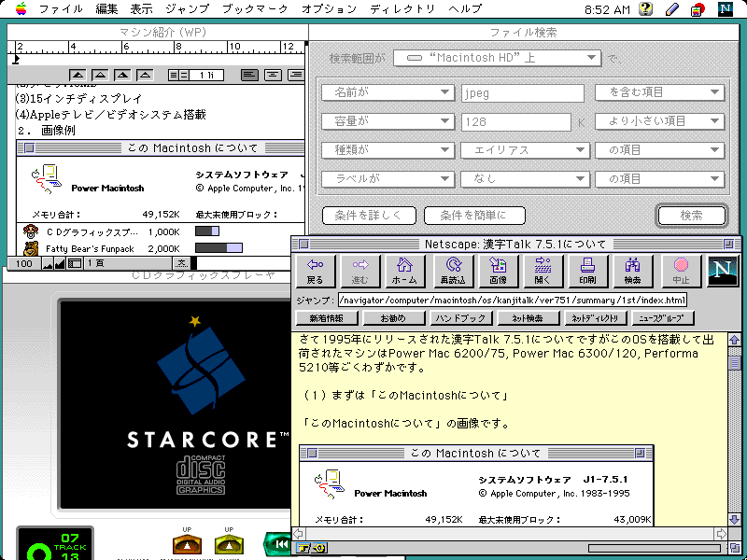Click the first orange UP button in CD player
Screen dimensions: 747x560
click(x=187, y=544)
